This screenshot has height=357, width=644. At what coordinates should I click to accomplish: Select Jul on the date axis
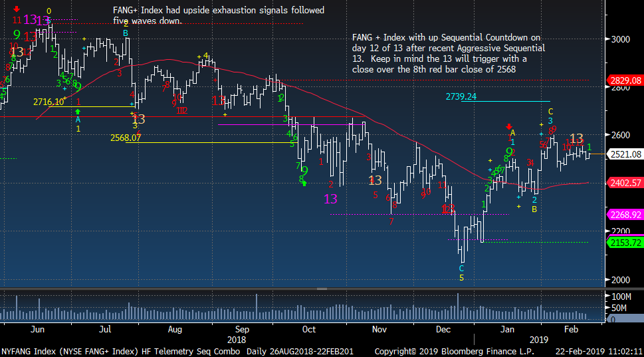click(x=105, y=330)
